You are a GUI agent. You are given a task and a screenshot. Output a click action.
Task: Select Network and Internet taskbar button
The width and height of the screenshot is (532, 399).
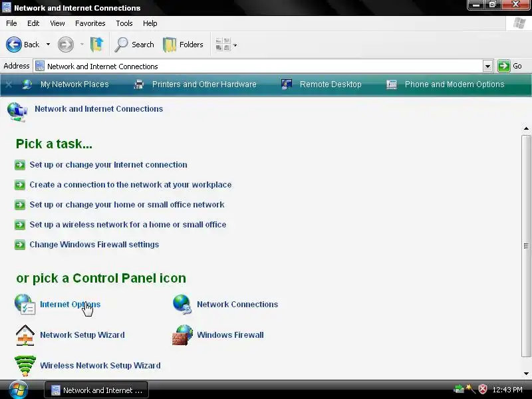click(96, 390)
